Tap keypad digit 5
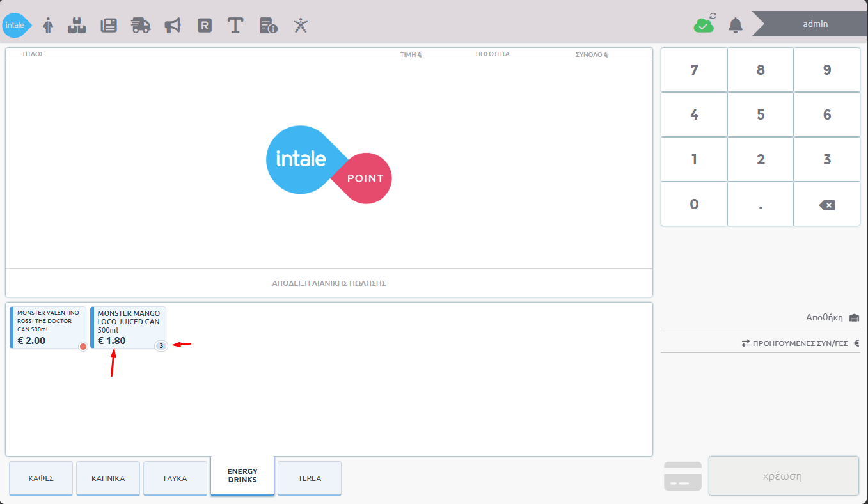This screenshot has height=504, width=868. 761,114
